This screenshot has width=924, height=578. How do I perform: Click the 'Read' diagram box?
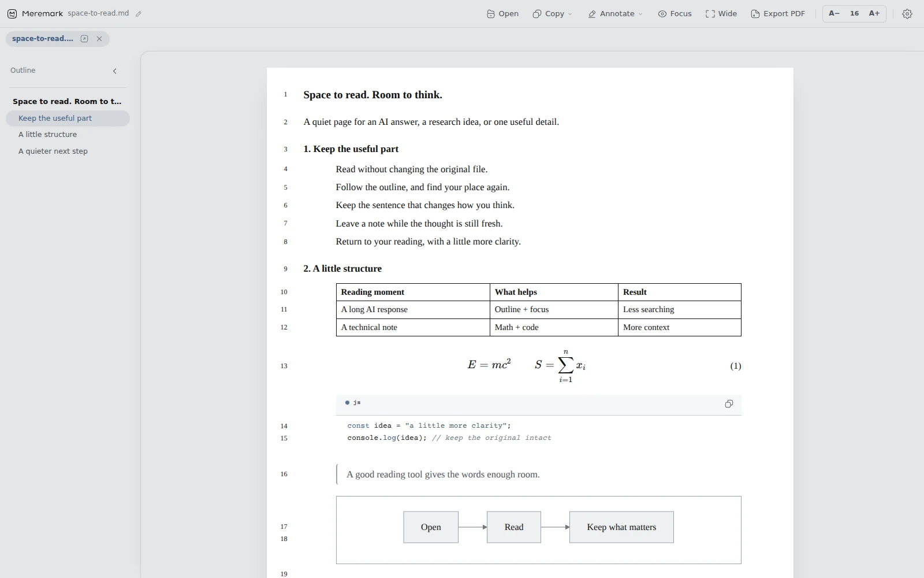(x=514, y=527)
